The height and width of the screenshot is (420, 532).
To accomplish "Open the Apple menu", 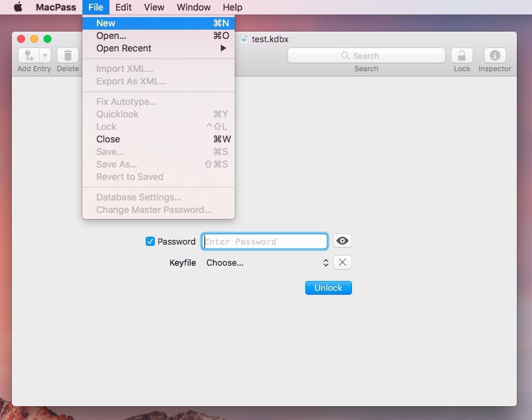I will (18, 7).
